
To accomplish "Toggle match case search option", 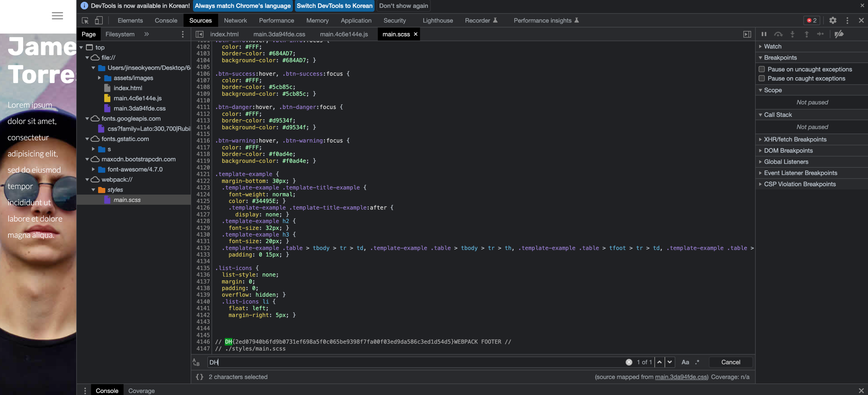I will 685,362.
